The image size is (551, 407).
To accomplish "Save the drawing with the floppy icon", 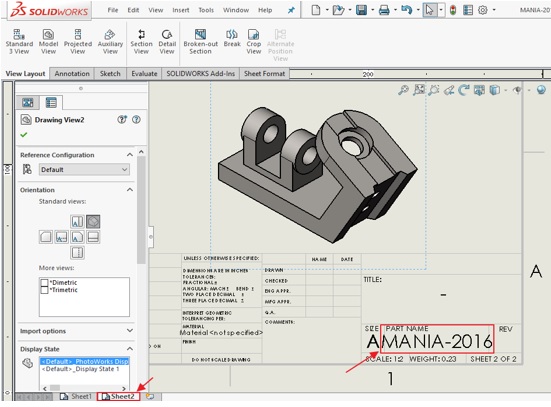I will 361,10.
